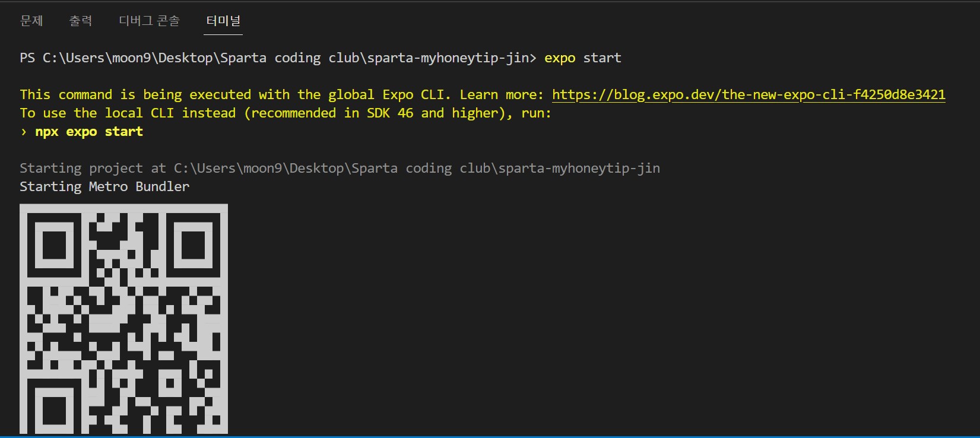Switch to the 문제 tab

(x=31, y=21)
